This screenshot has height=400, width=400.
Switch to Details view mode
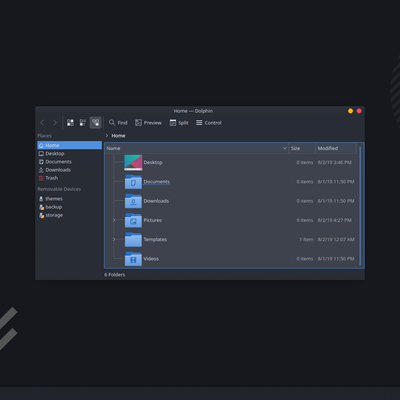click(96, 123)
